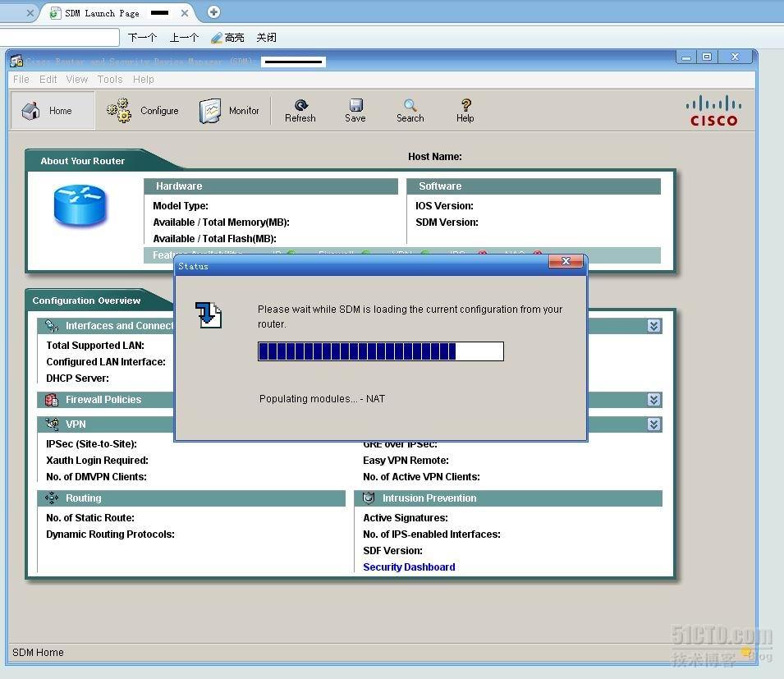The height and width of the screenshot is (679, 784).
Task: Expand the Interfaces and Connections section arrow
Action: click(x=653, y=326)
